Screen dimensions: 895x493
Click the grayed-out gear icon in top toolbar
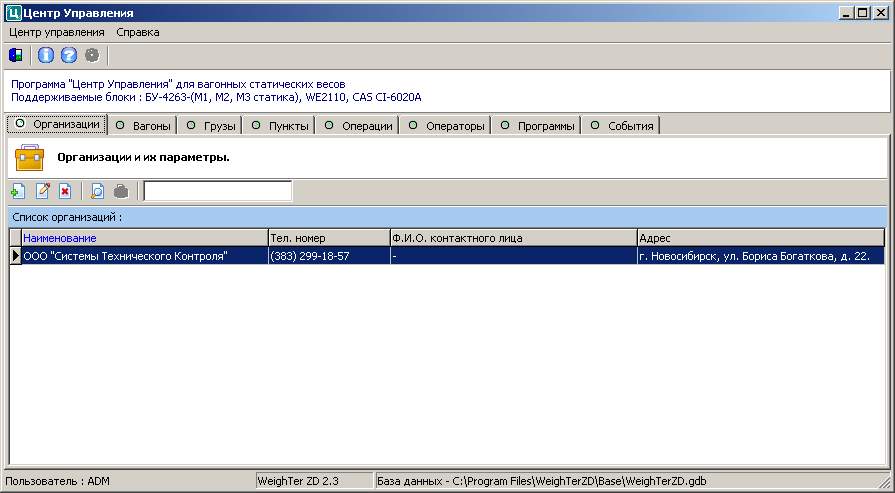(92, 55)
